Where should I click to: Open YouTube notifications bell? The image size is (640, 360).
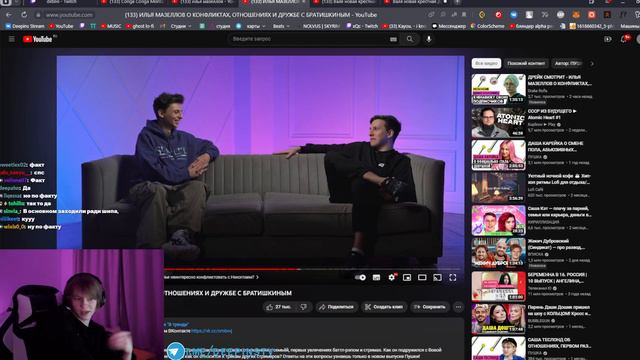[x=624, y=39]
